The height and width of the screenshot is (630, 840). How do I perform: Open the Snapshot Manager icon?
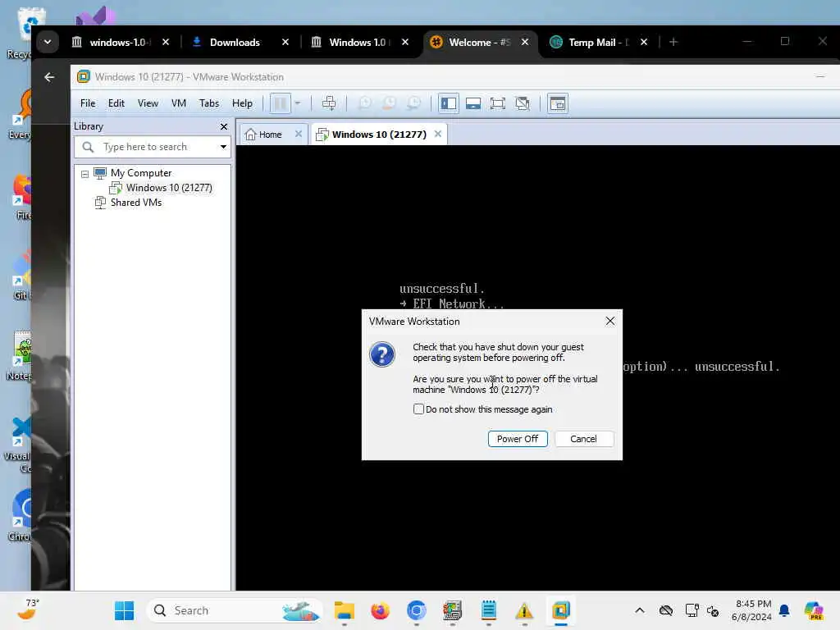(413, 103)
